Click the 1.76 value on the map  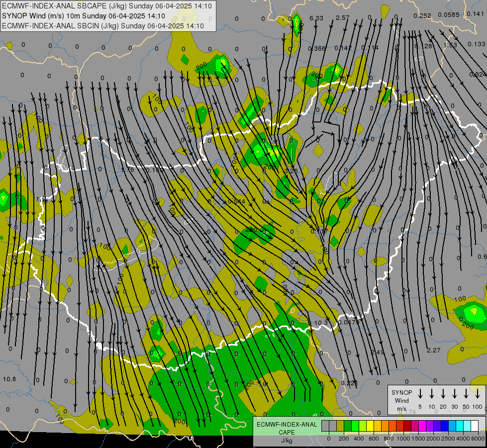128,170
